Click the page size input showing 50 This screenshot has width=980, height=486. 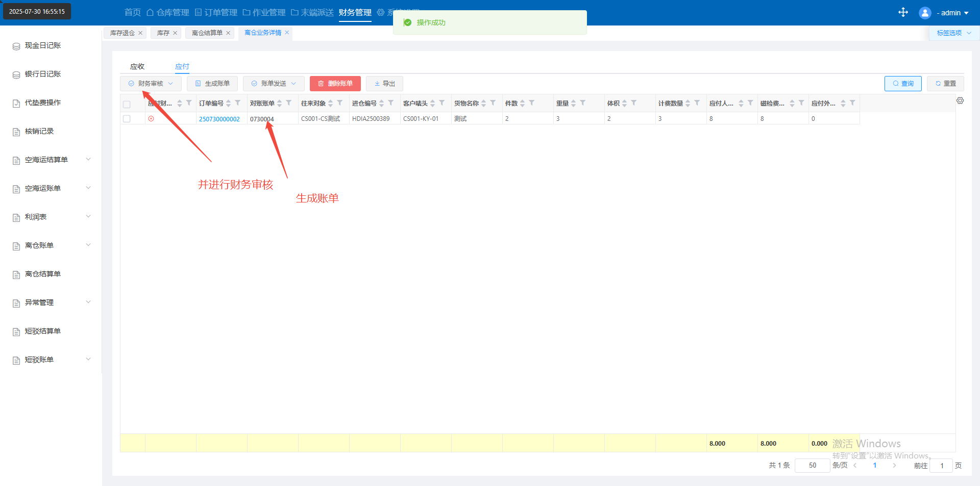tap(812, 465)
